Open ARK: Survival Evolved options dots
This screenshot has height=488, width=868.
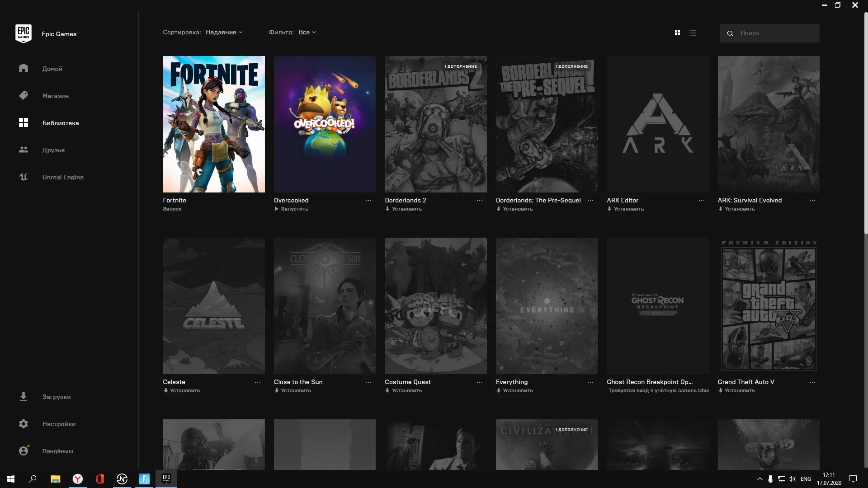coord(812,201)
